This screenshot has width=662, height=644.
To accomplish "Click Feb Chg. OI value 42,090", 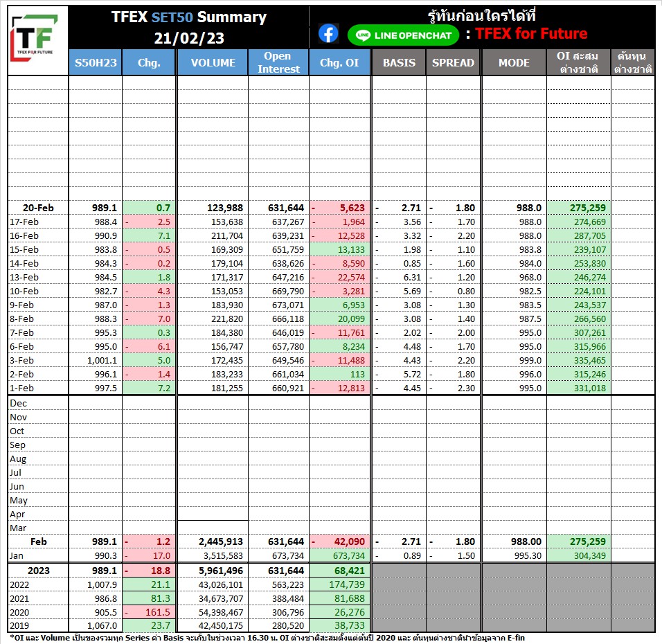I will (350, 542).
